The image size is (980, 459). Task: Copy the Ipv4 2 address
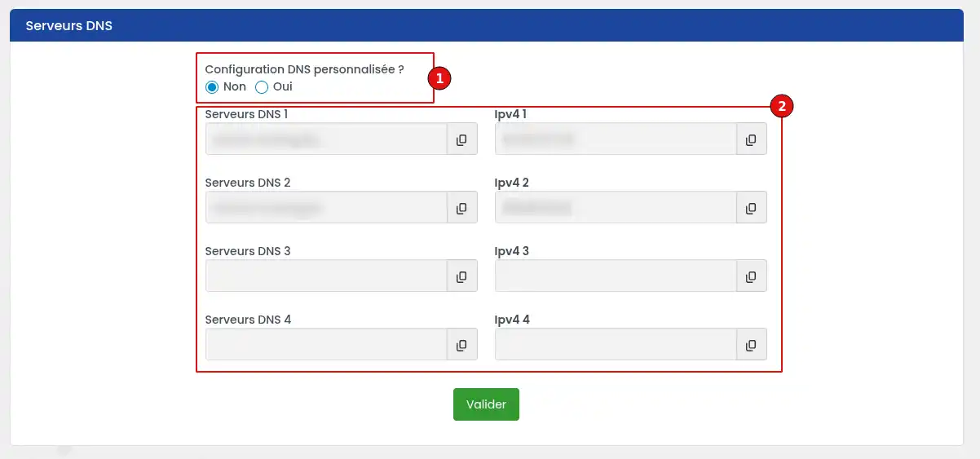[x=752, y=208]
